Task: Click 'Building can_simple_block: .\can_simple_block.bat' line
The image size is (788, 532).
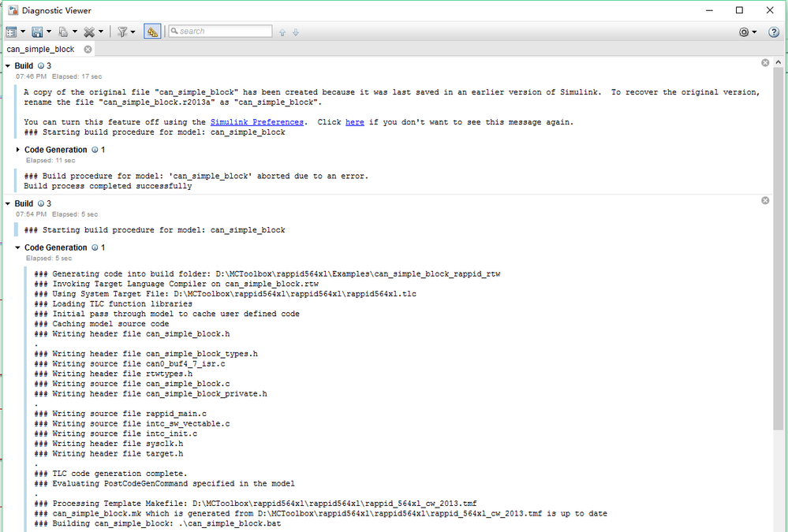Action: [x=157, y=523]
